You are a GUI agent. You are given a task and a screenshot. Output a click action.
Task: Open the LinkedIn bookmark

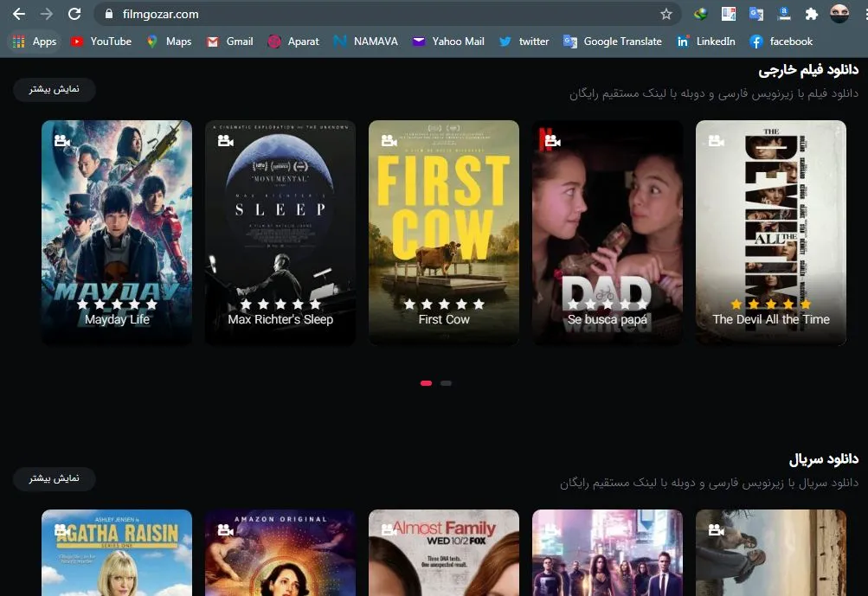(x=706, y=42)
